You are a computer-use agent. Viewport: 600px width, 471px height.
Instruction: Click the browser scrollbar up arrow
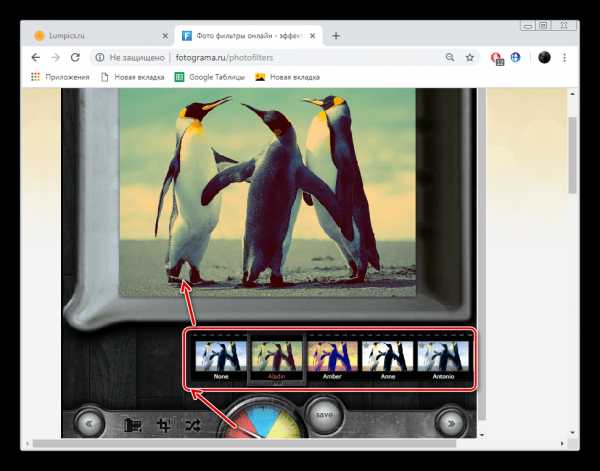[x=572, y=93]
